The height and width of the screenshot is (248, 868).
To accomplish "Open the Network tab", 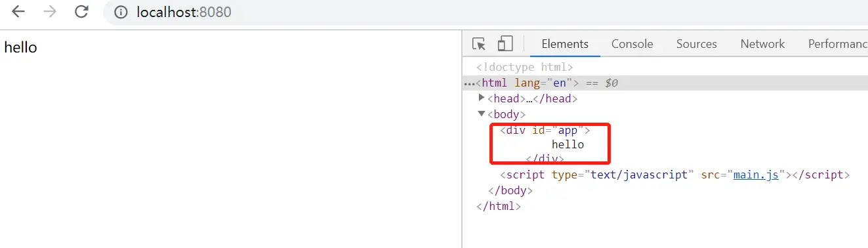I will pos(762,44).
